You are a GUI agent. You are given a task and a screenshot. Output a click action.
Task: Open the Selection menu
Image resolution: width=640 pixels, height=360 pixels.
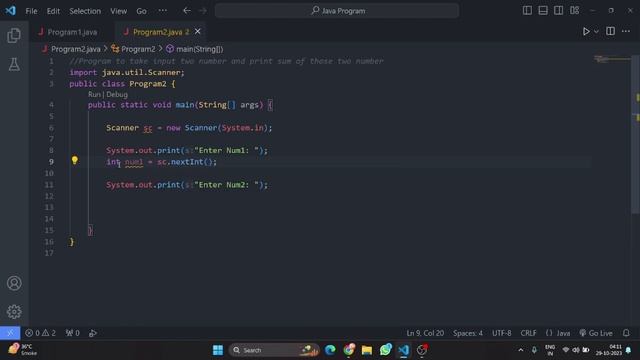[85, 11]
